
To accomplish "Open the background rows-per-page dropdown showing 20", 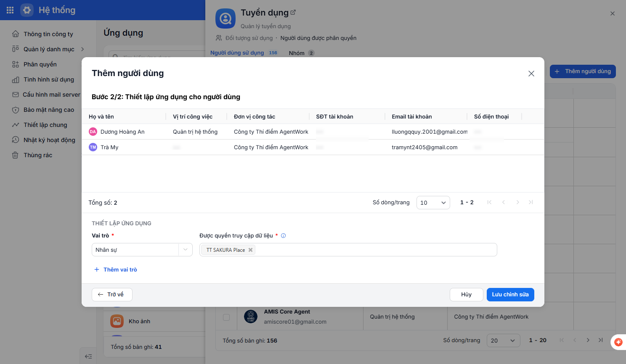I will [x=504, y=340].
